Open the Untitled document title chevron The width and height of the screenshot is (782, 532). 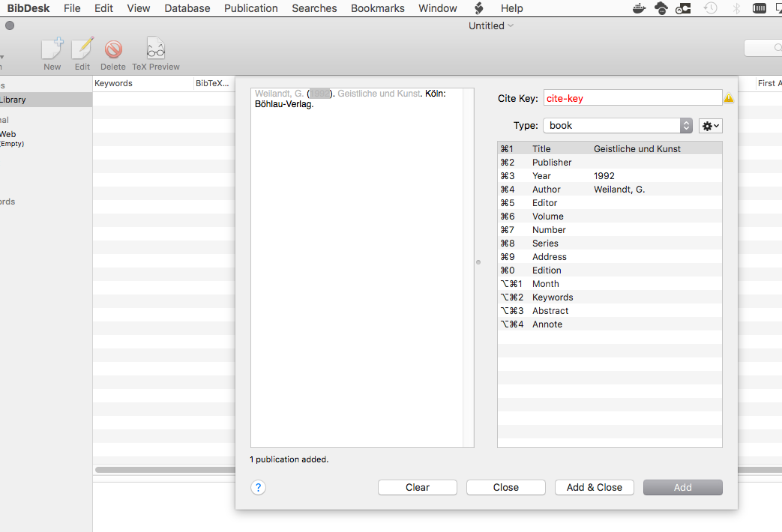coord(510,25)
